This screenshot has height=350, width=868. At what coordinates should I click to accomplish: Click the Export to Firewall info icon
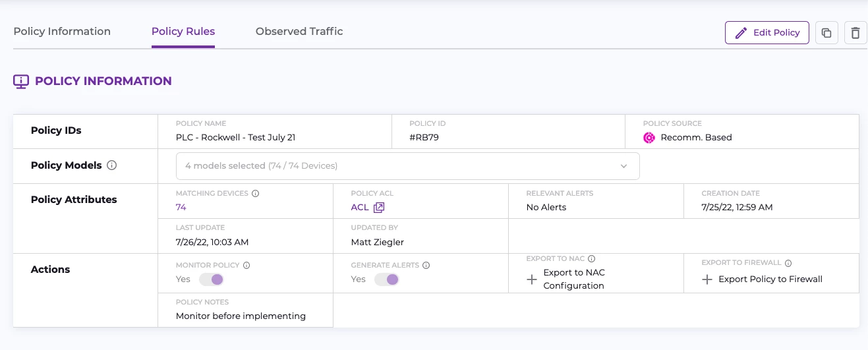[x=788, y=263]
